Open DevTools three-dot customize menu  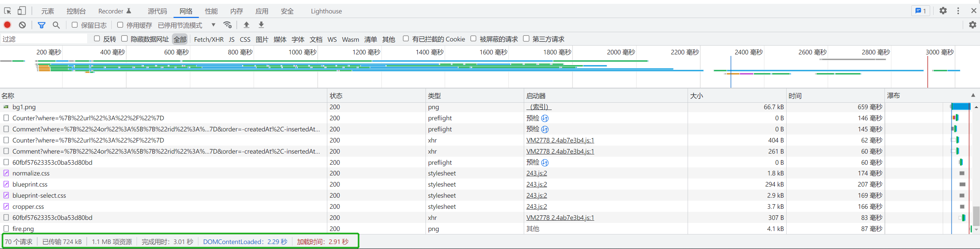pos(958,11)
